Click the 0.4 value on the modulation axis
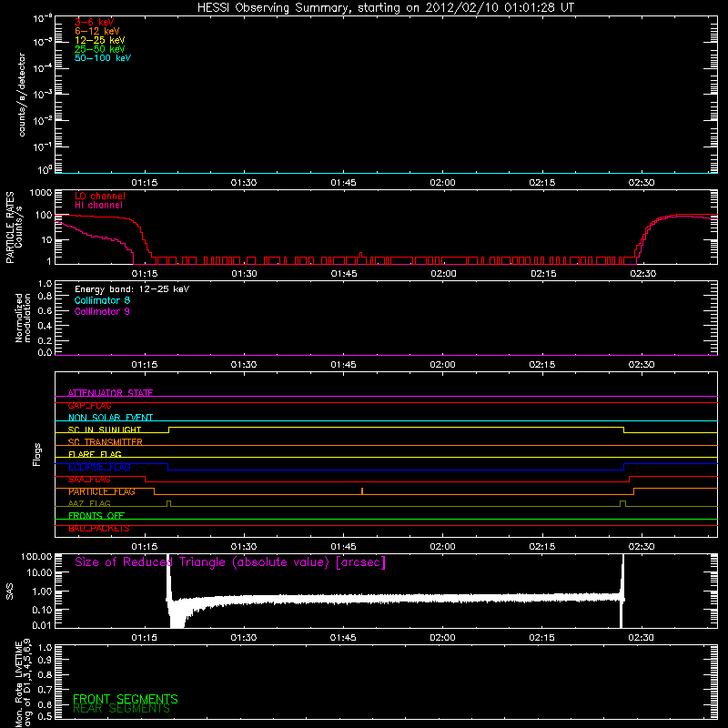The image size is (728, 728). click(45, 326)
